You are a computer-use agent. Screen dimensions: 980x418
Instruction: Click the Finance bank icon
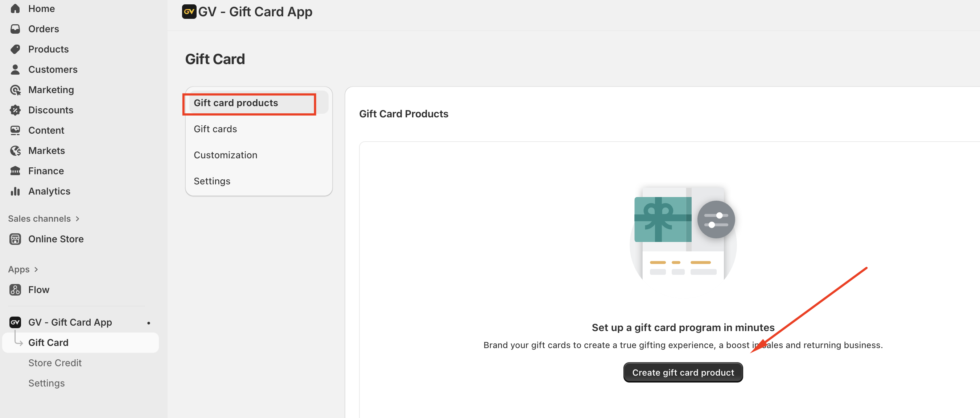(x=15, y=171)
